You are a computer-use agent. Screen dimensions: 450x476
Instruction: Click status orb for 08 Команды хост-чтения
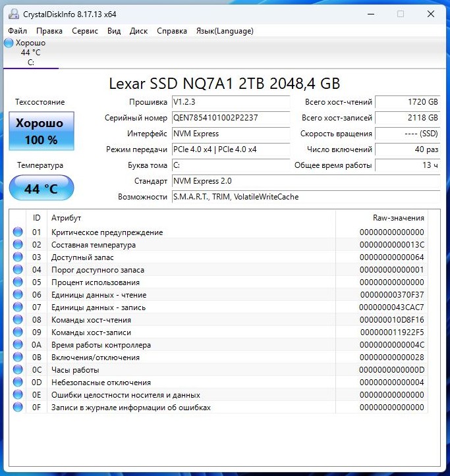tap(18, 320)
